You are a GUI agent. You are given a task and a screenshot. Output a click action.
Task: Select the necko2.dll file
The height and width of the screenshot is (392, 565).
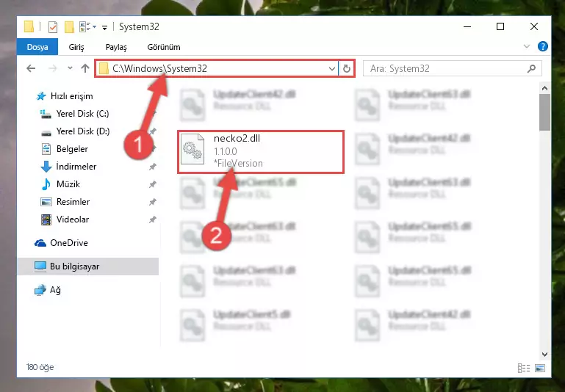pos(261,152)
